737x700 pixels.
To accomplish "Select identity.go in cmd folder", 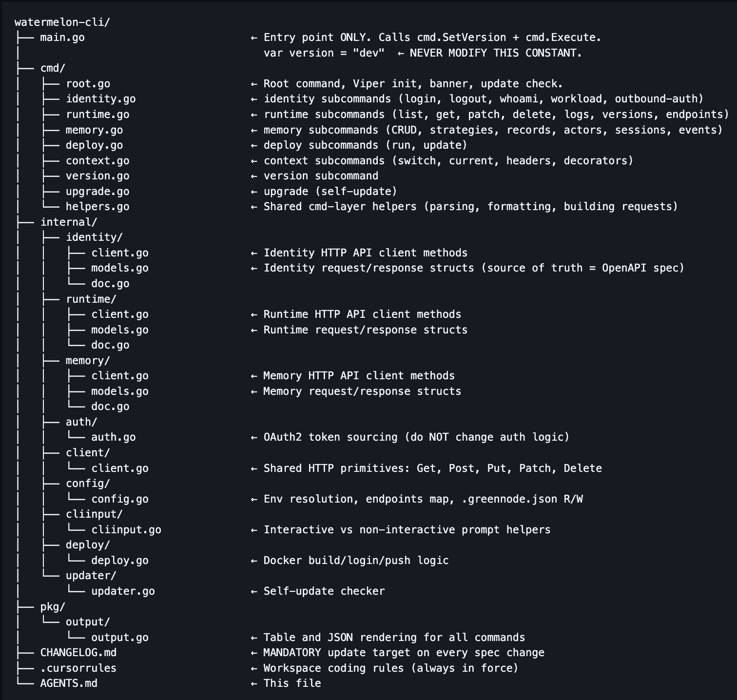I will point(101,99).
